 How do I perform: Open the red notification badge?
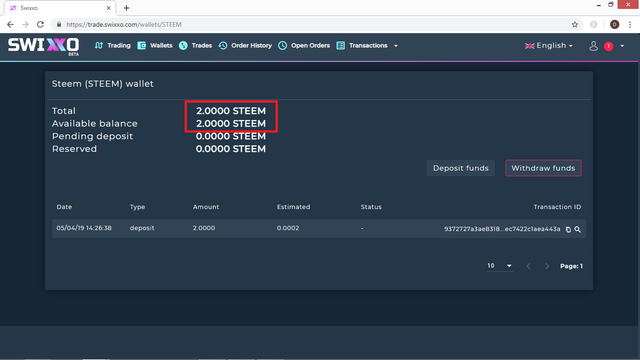[x=609, y=46]
